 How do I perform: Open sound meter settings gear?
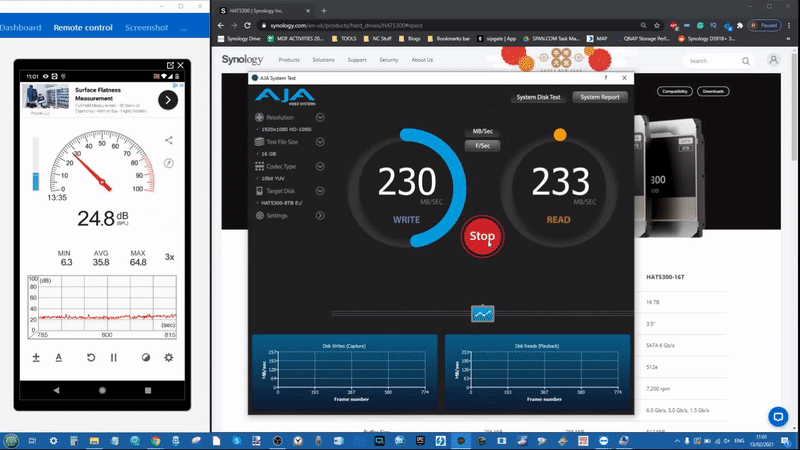coord(169,358)
